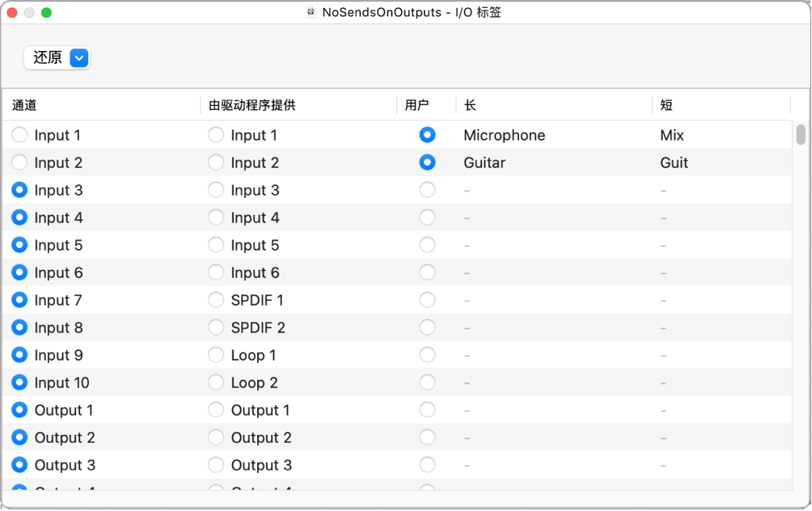
Task: Select the driver-provided radio button for SPDIF 1
Action: tap(216, 300)
